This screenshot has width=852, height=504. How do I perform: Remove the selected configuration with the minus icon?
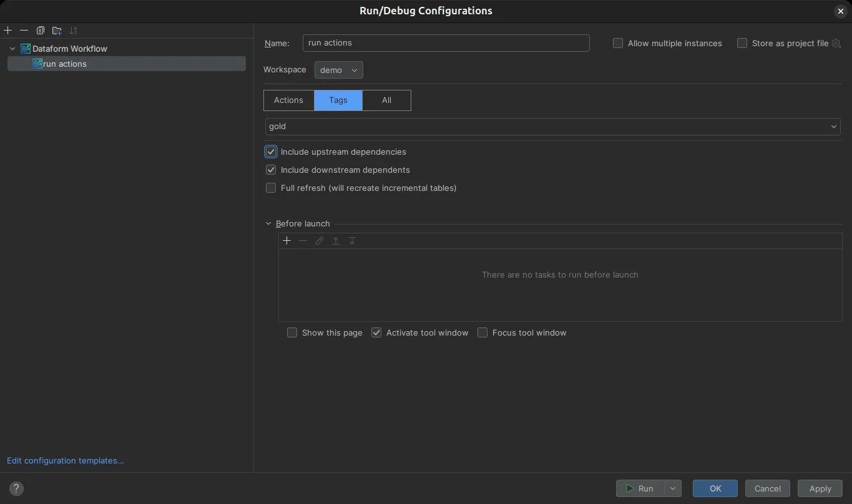[24, 31]
